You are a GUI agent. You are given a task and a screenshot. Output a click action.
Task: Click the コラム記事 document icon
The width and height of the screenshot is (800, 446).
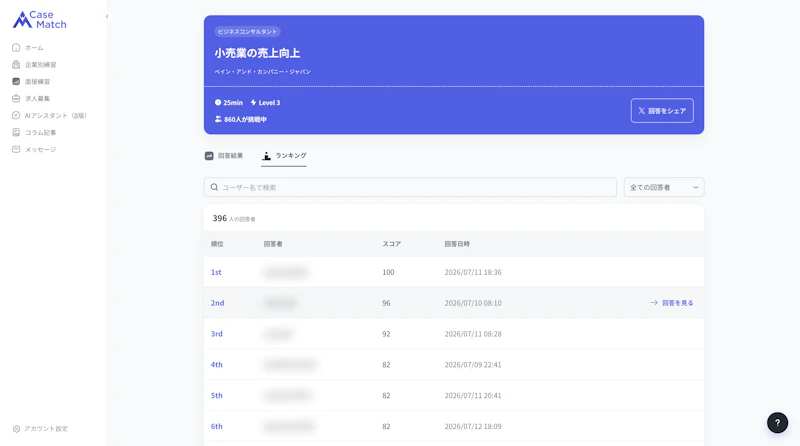tap(16, 132)
